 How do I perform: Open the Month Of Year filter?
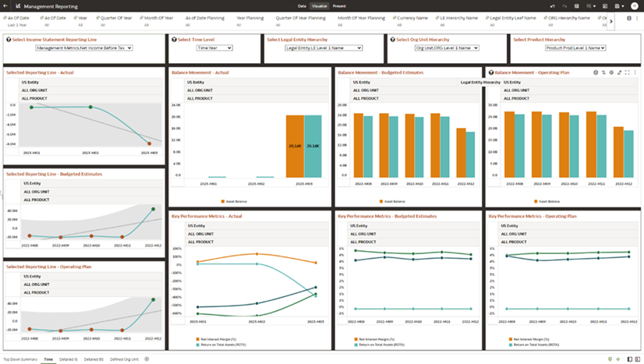click(157, 21)
